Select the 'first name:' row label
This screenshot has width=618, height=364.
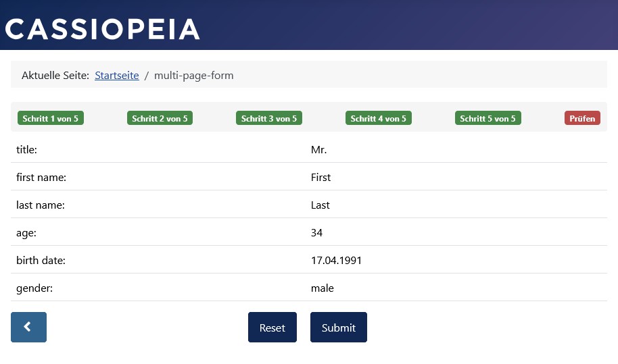pyautogui.click(x=41, y=178)
